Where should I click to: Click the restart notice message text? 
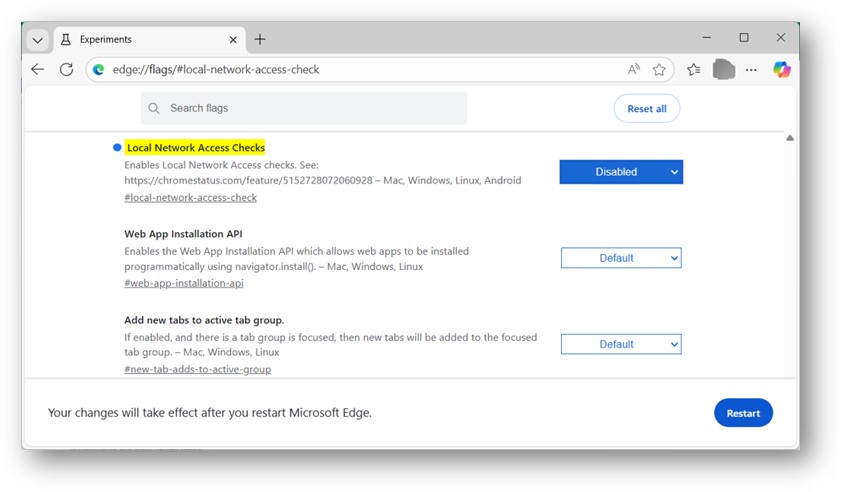[x=210, y=413]
